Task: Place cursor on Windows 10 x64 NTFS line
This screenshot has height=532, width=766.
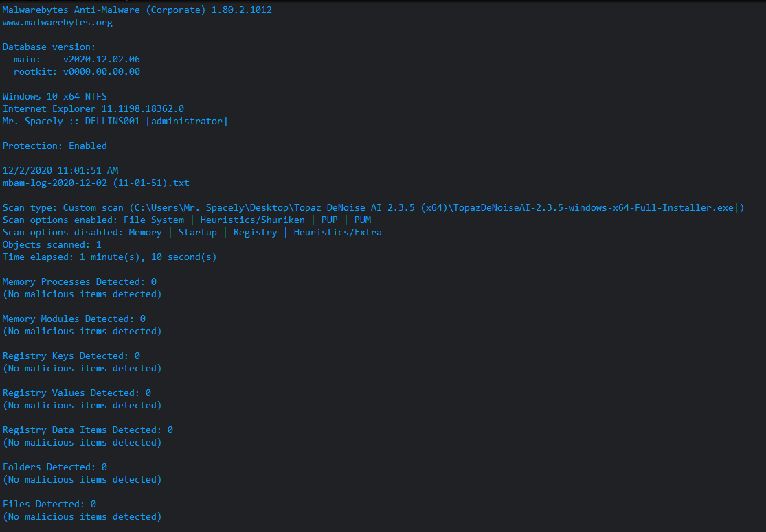Action: click(x=55, y=97)
